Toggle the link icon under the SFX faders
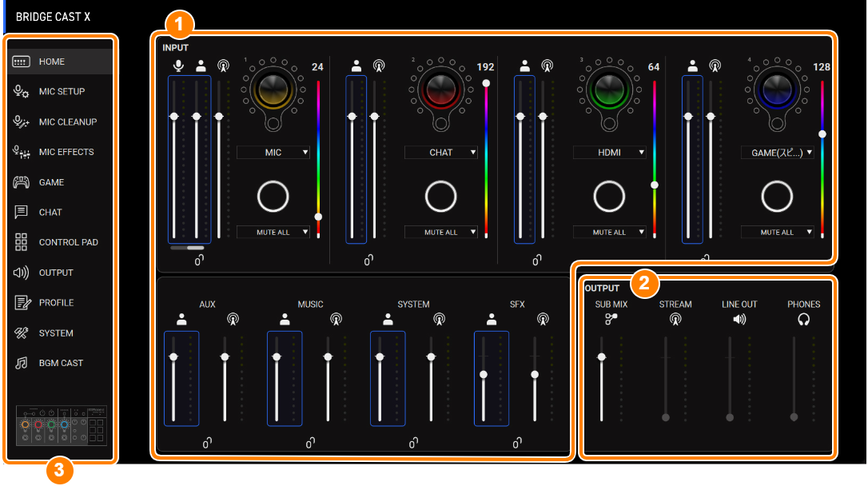868x486 pixels. [x=517, y=442]
